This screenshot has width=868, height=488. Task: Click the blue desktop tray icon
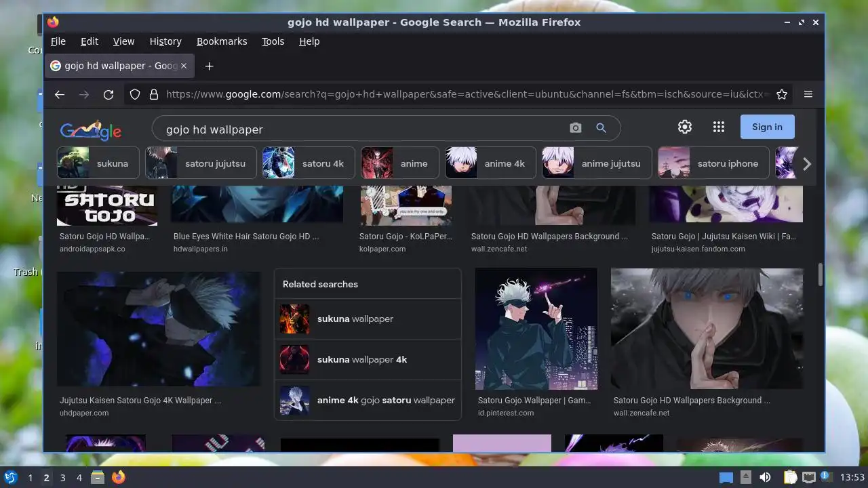726,477
